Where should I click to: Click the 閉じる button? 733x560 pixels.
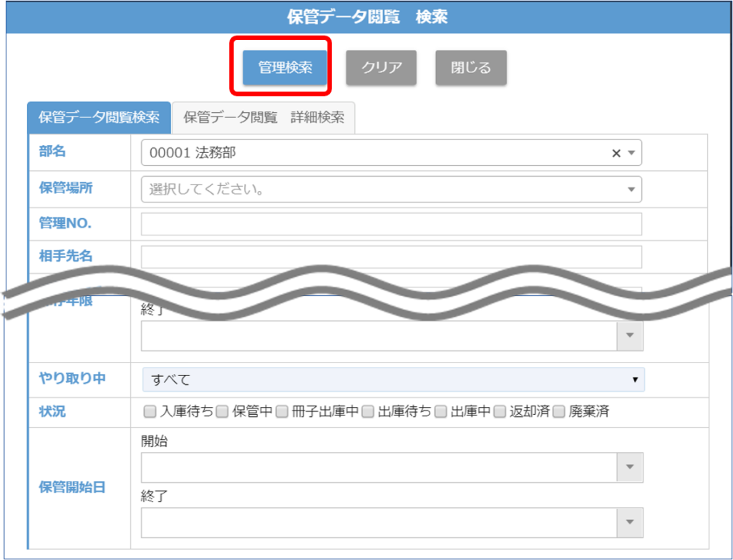(x=471, y=68)
